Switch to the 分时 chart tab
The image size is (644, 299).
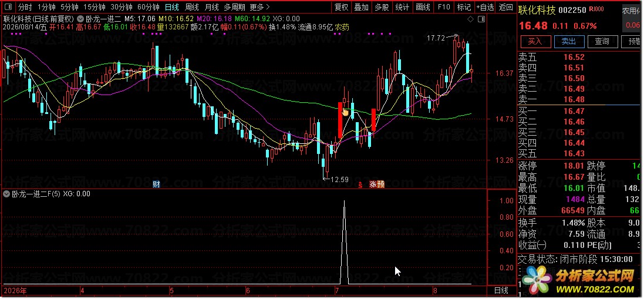pos(25,7)
